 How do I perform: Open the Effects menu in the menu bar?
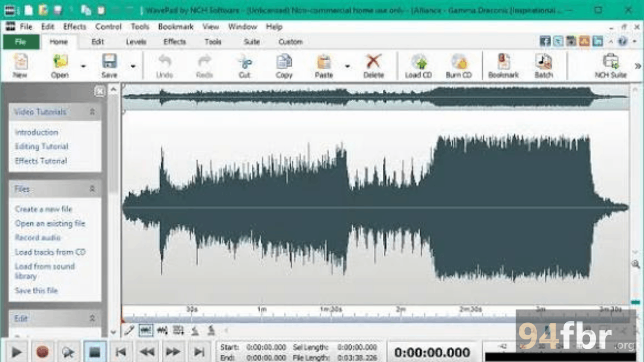point(74,27)
